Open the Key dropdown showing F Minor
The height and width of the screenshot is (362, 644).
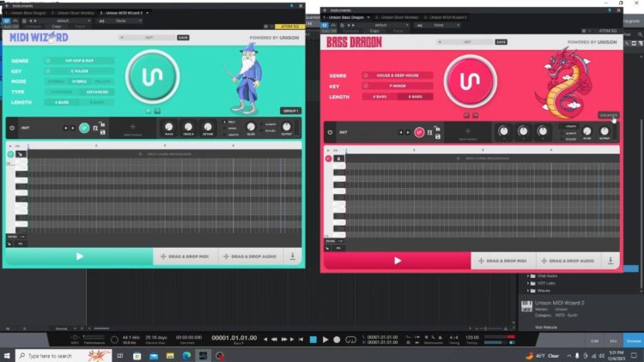click(398, 86)
